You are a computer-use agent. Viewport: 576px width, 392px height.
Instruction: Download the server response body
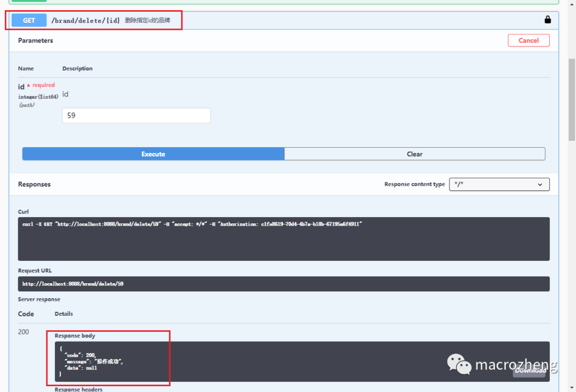tap(529, 370)
